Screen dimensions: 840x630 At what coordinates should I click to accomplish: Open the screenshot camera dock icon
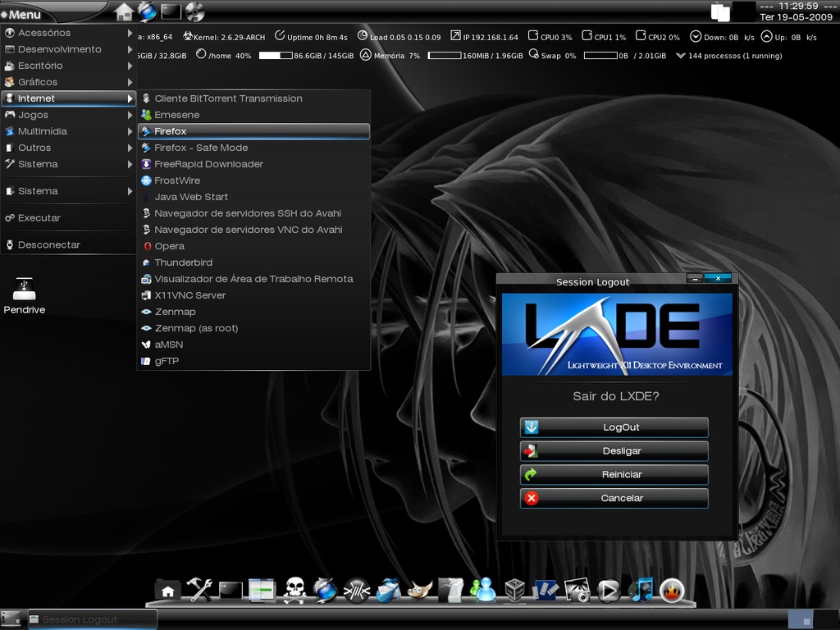pyautogui.click(x=577, y=591)
